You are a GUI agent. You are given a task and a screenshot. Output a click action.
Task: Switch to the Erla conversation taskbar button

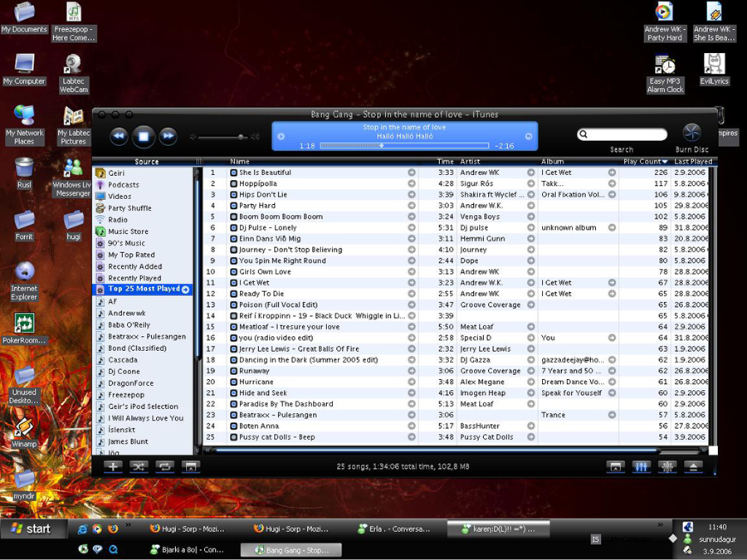pos(394,528)
